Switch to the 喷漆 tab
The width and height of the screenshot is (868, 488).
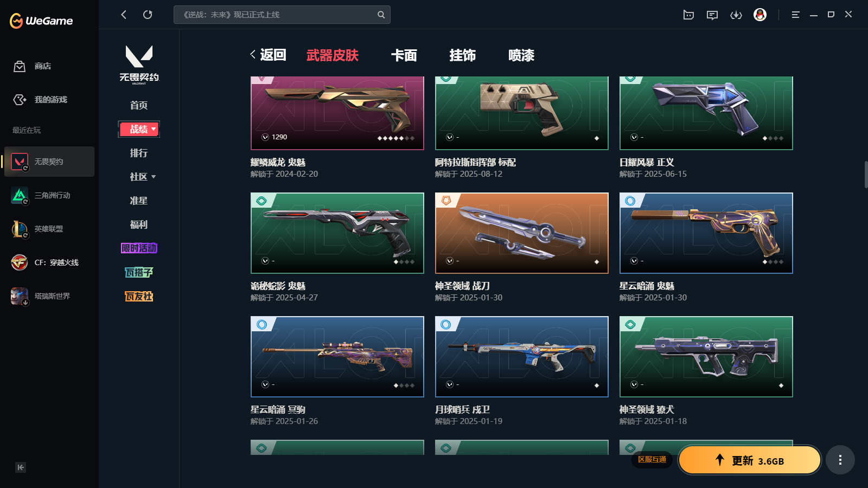pos(521,55)
